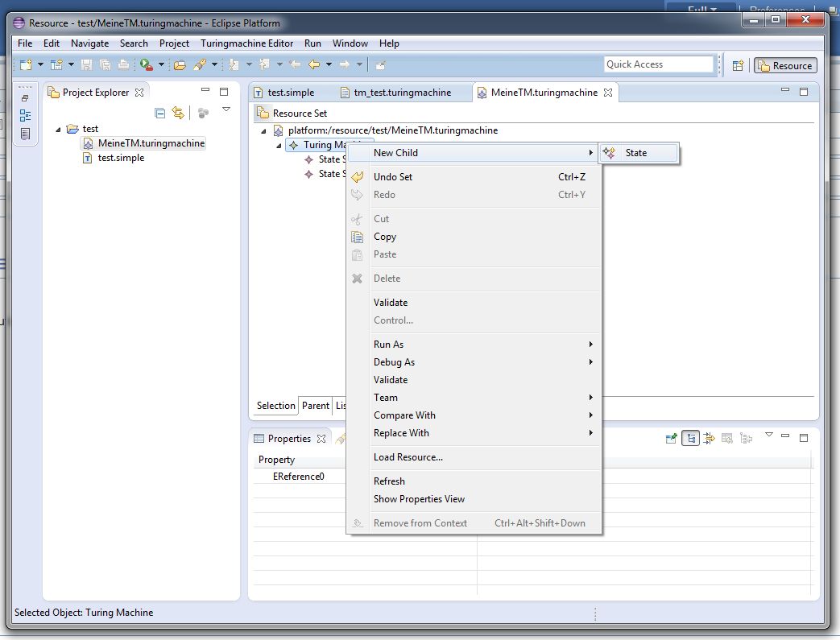This screenshot has height=640, width=840.
Task: Open the Turingmachine Editor menu
Action: (247, 43)
